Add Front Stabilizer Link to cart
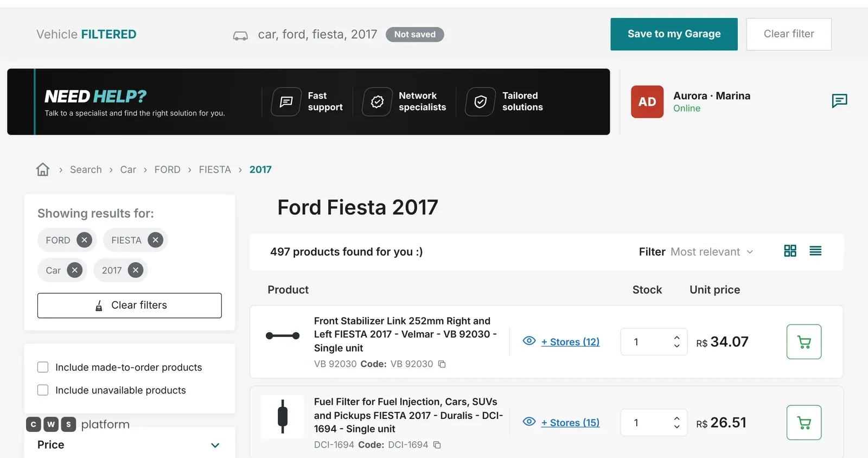Image resolution: width=868 pixels, height=458 pixels. 804,342
